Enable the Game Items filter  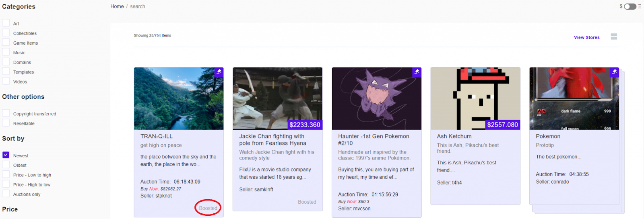tap(6, 42)
